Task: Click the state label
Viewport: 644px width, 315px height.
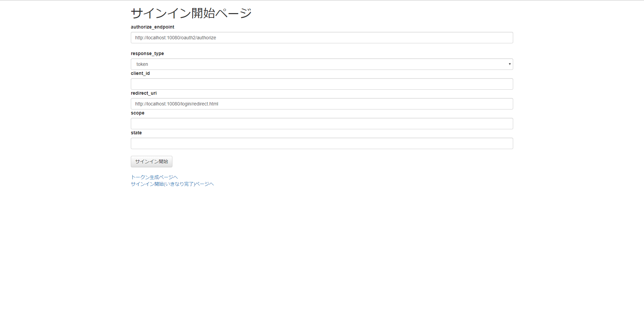Action: tap(136, 133)
